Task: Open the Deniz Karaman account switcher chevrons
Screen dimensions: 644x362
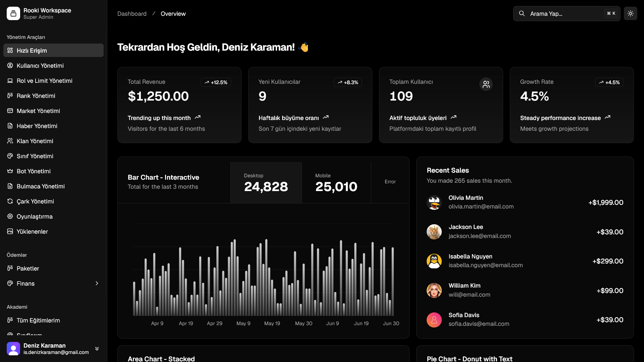Action: click(97, 349)
